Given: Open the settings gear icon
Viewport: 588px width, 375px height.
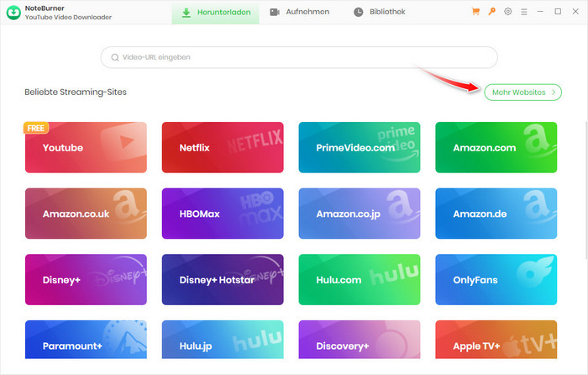Looking at the screenshot, I should click(x=507, y=12).
